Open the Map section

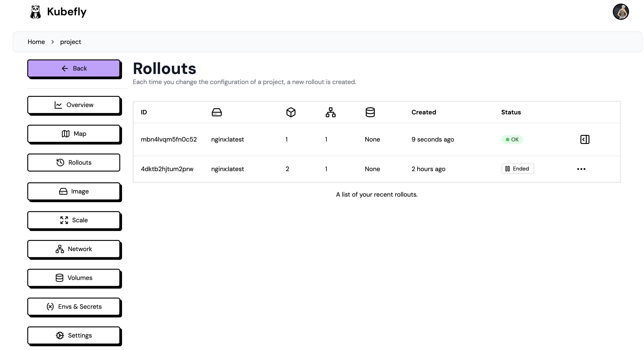(x=74, y=134)
